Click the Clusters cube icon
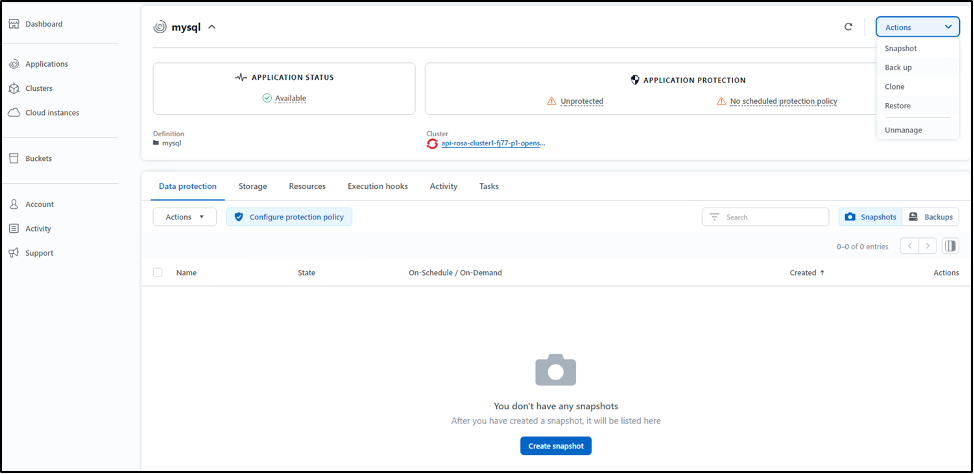The image size is (974, 474). pyautogui.click(x=14, y=88)
